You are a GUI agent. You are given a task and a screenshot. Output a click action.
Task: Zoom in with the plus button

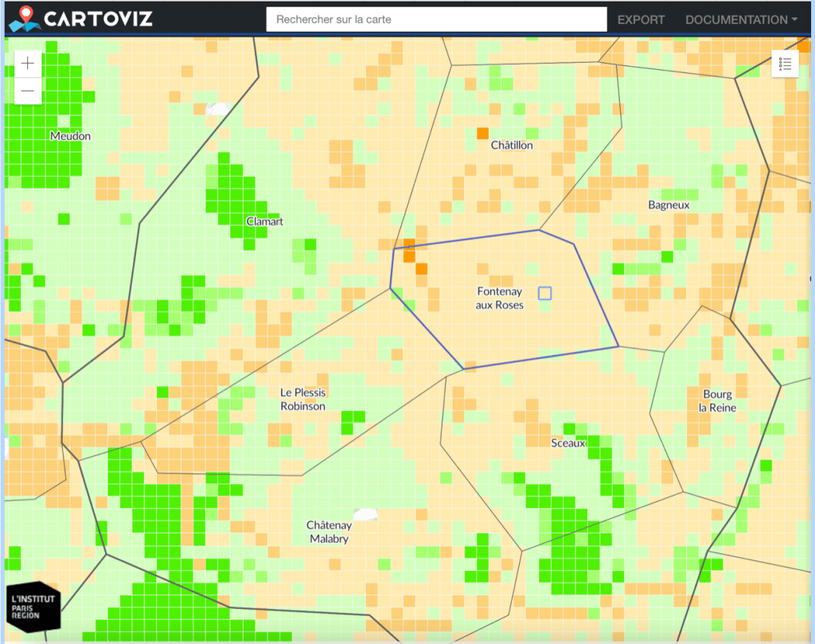pos(28,64)
